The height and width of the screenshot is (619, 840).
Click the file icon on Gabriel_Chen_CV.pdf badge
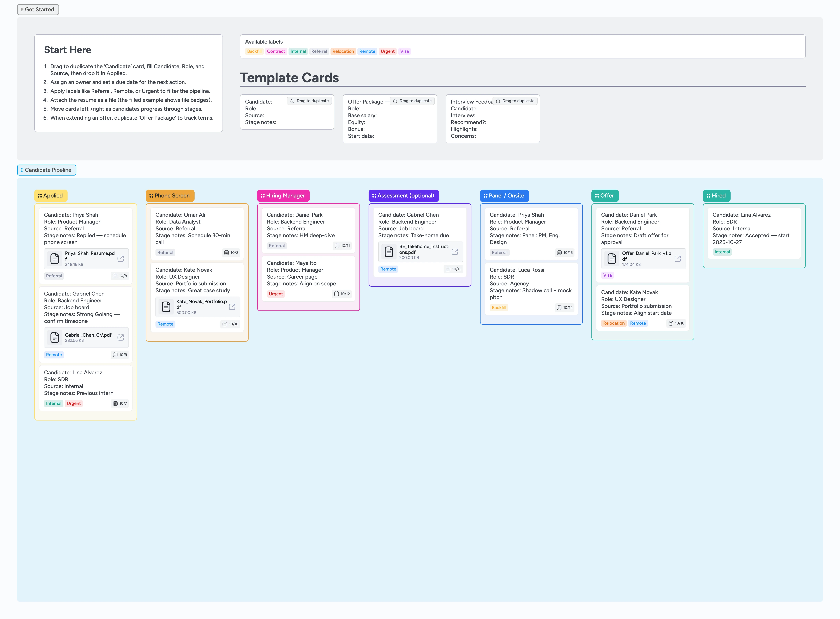55,337
